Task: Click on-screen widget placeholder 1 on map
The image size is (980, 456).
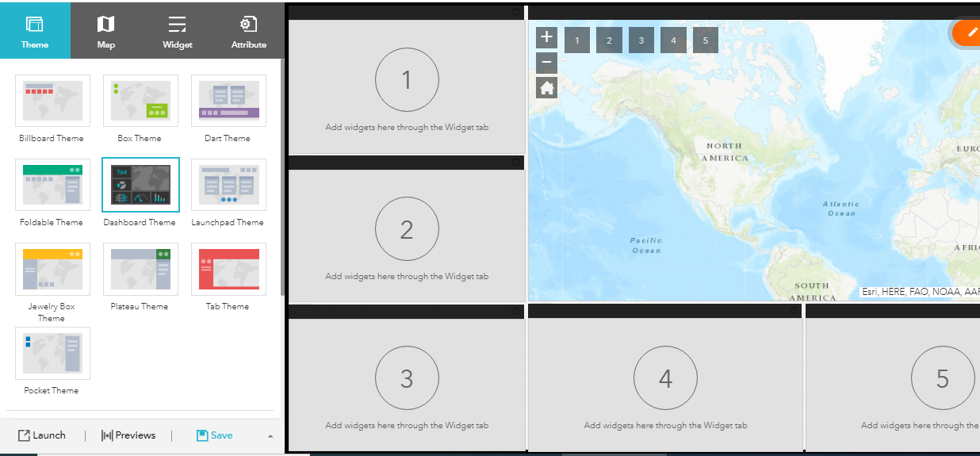Action: tap(577, 40)
